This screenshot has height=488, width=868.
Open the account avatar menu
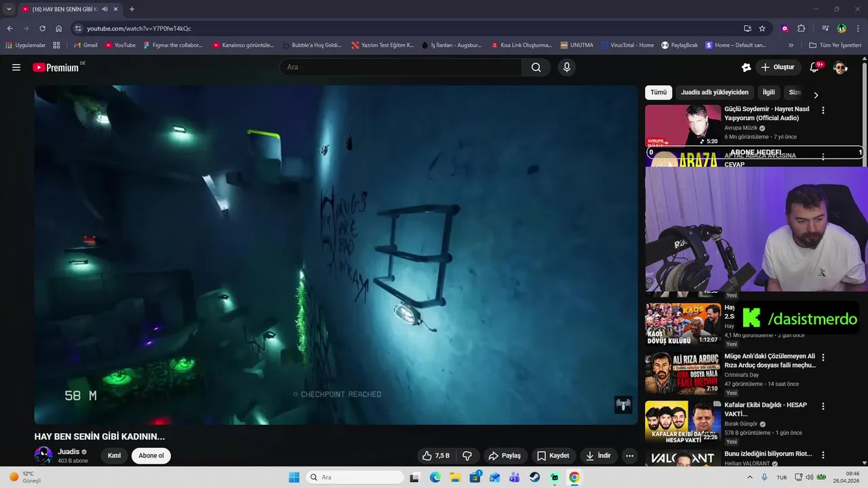[x=840, y=67]
